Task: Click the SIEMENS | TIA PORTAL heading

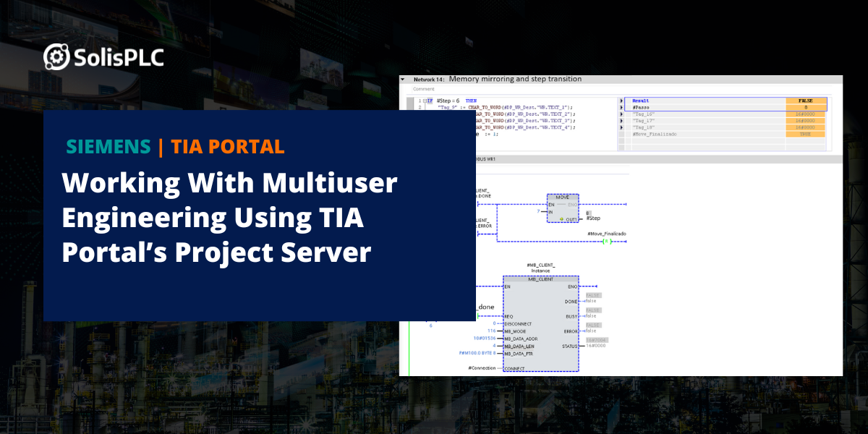Action: pyautogui.click(x=175, y=145)
